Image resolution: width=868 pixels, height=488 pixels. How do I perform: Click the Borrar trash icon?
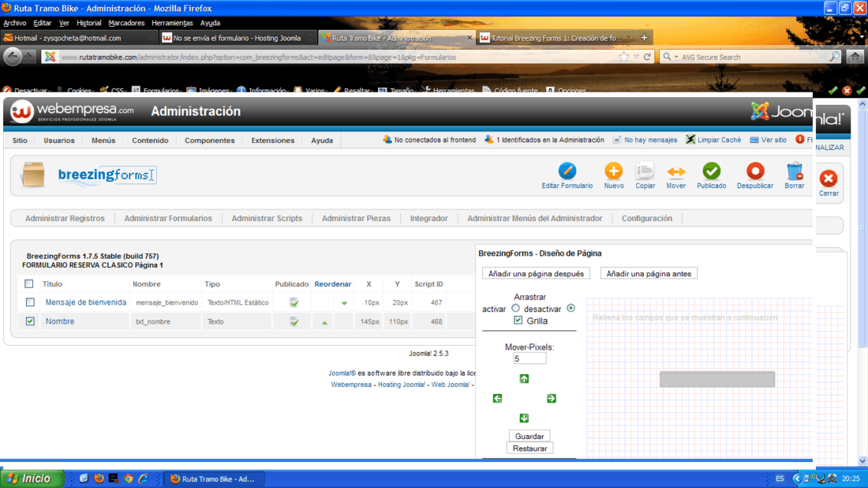tap(795, 171)
